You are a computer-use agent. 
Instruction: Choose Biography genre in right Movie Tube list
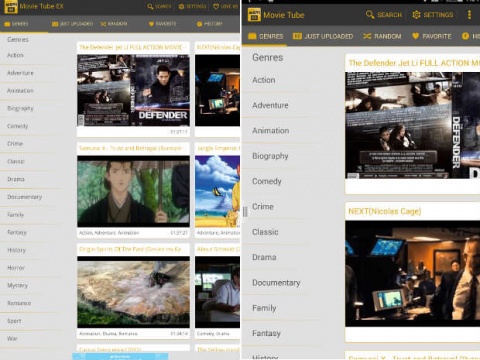click(x=270, y=156)
